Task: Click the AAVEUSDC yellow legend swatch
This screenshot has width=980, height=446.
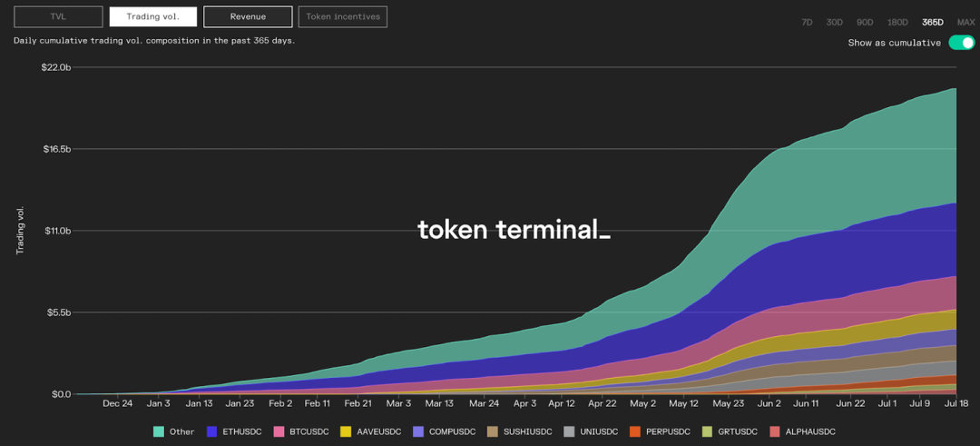Action: click(345, 431)
